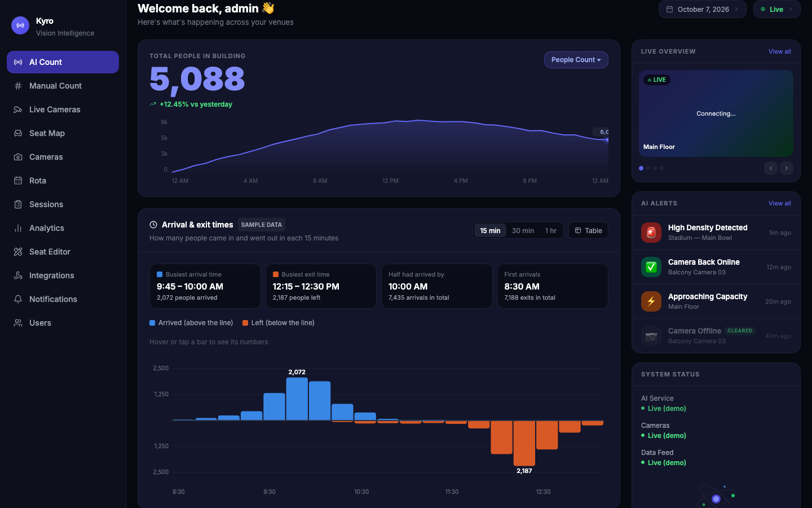This screenshot has height=508, width=812.
Task: Click the Rota calendar icon
Action: pyautogui.click(x=18, y=181)
